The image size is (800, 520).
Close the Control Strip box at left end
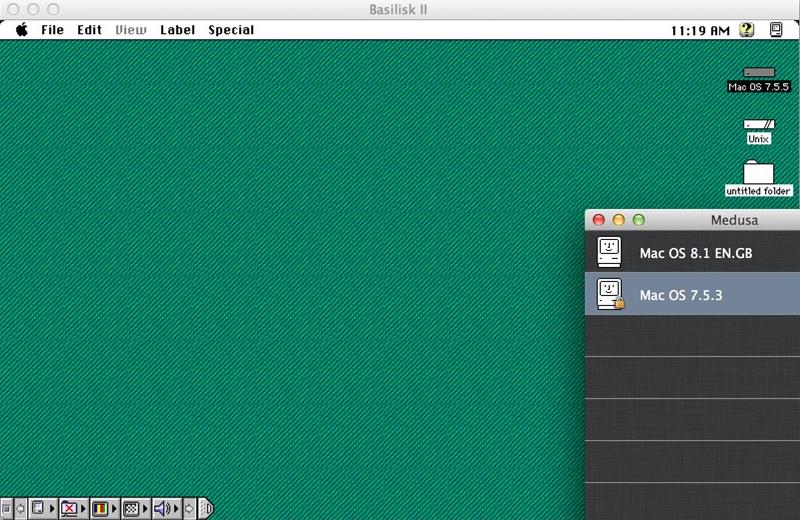pos(6,509)
